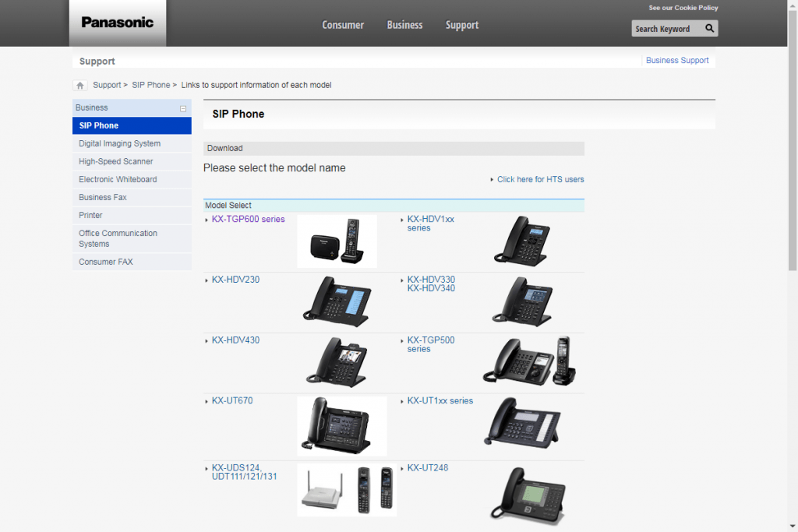Open KX-HDV1xx series link

pyautogui.click(x=430, y=224)
